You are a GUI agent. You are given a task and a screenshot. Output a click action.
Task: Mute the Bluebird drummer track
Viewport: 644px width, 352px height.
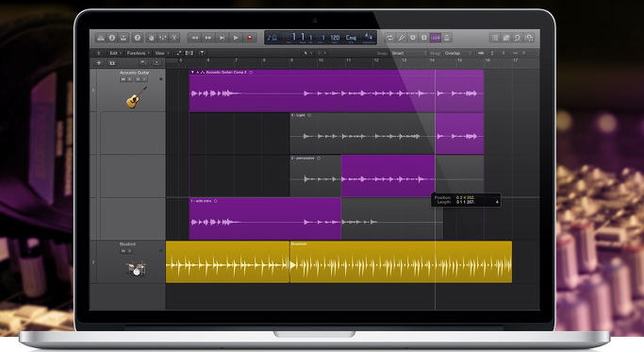click(x=123, y=251)
